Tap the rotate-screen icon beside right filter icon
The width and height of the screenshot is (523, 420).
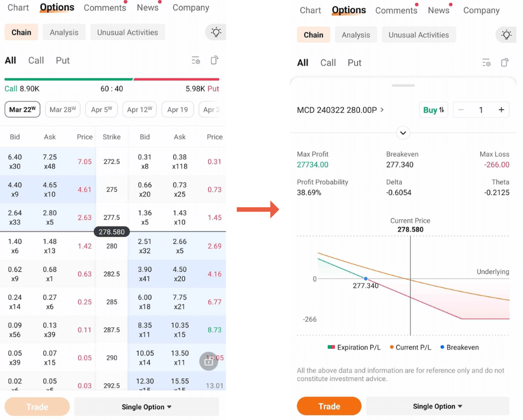click(x=504, y=63)
